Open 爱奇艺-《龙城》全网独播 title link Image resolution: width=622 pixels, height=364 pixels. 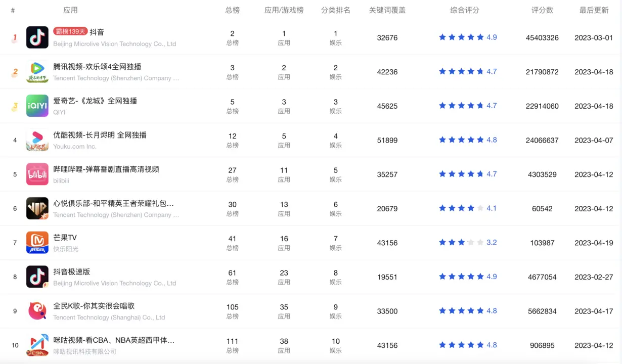coord(95,101)
